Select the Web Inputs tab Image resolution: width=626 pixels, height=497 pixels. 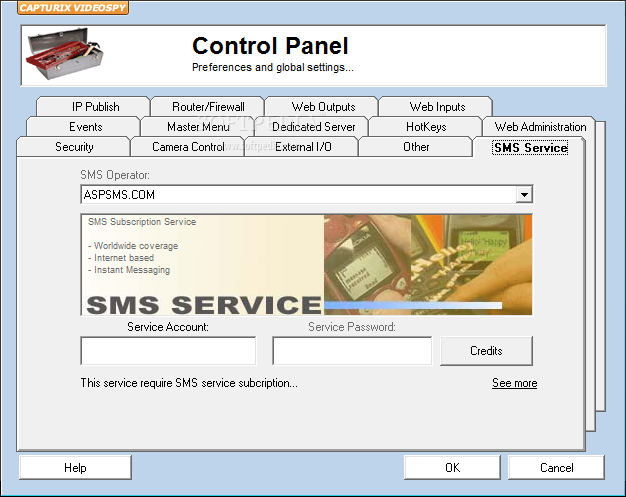coord(437,107)
